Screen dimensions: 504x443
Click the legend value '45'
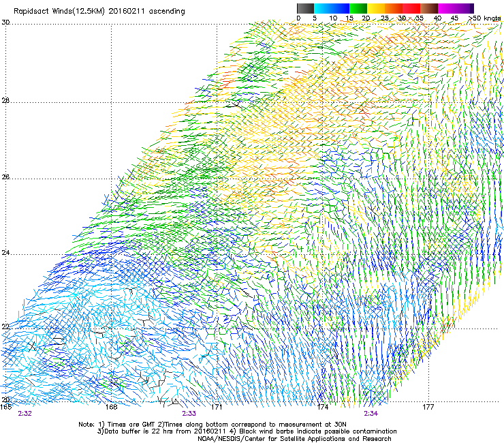(454, 18)
